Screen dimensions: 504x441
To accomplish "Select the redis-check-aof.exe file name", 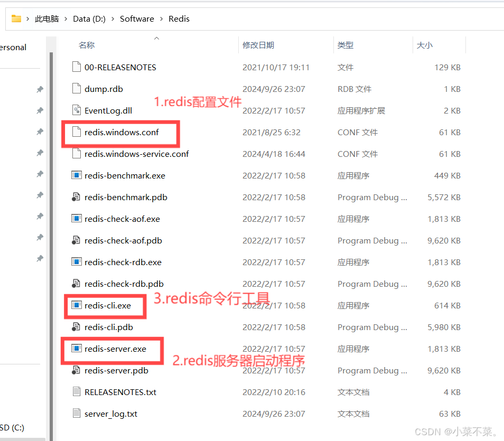I will tap(122, 219).
